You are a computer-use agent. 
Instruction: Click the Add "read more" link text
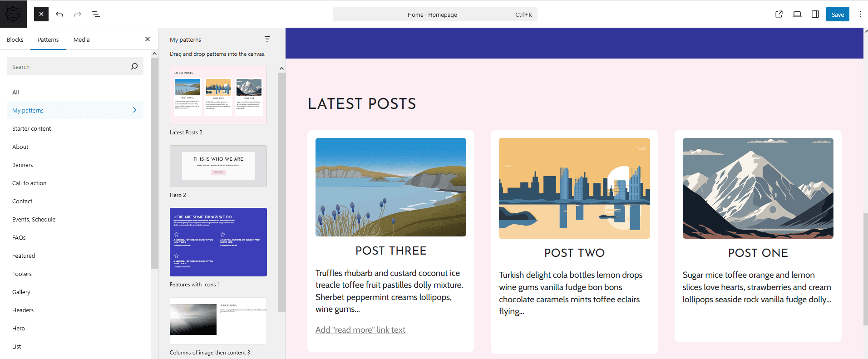click(x=360, y=330)
